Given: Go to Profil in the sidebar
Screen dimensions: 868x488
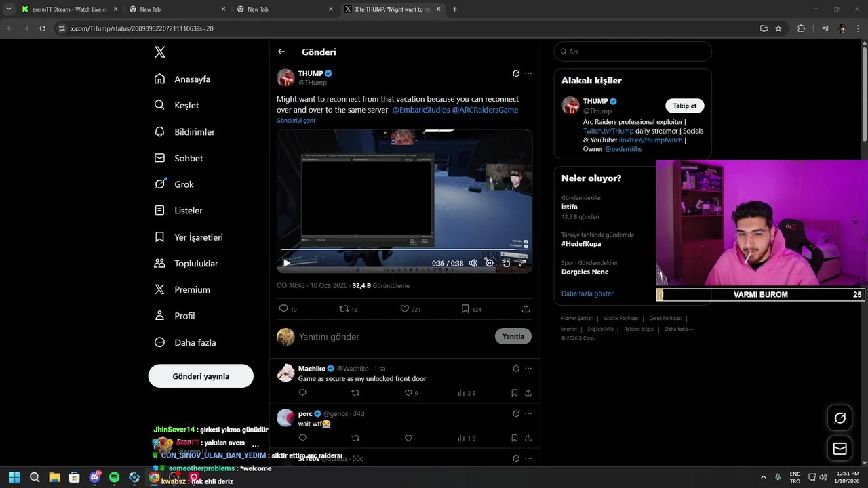Looking at the screenshot, I should pos(174,316).
